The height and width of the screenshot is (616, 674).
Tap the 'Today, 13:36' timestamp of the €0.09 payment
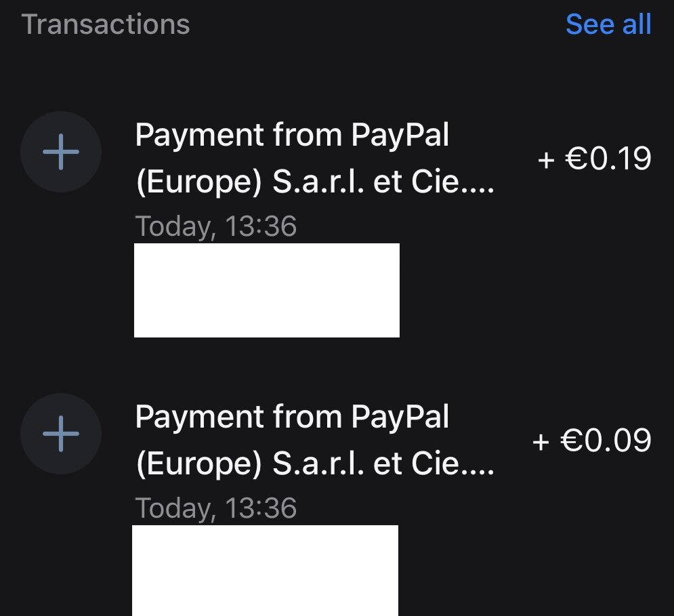coord(216,508)
